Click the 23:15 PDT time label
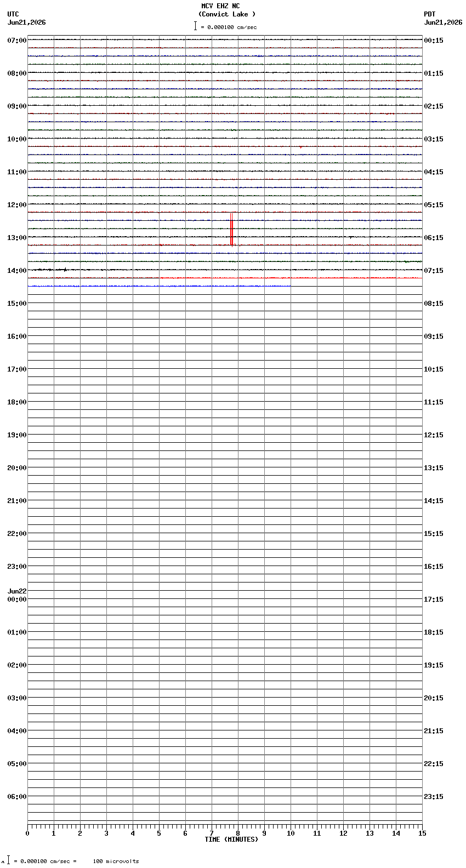The height and width of the screenshot is (868, 466). (x=434, y=797)
